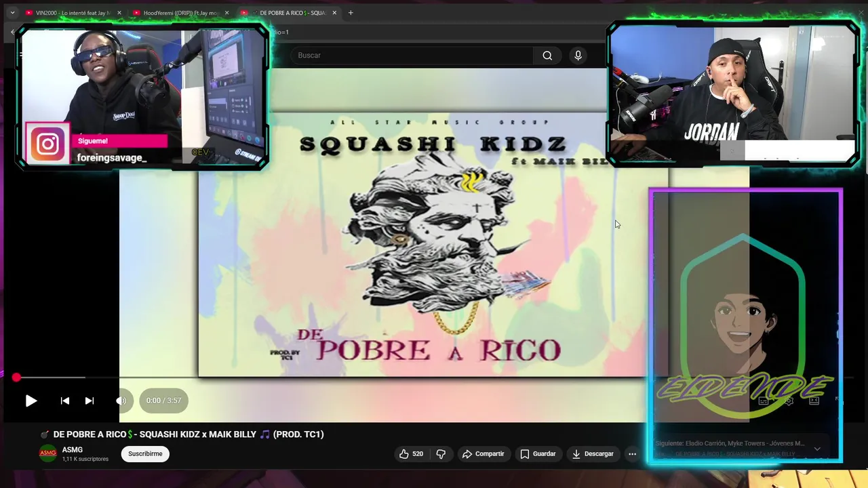The height and width of the screenshot is (488, 868).
Task: Play the DE POBRE A RICO video
Action: (31, 401)
